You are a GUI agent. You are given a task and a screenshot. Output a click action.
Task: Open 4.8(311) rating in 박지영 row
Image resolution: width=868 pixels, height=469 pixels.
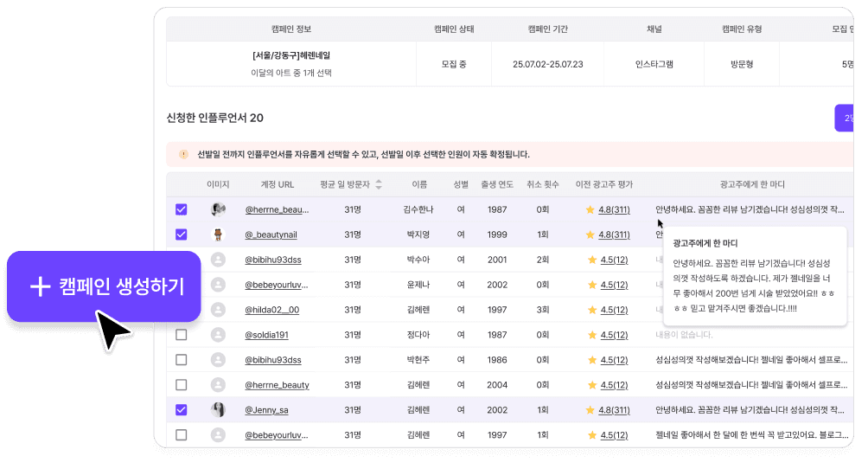click(614, 234)
